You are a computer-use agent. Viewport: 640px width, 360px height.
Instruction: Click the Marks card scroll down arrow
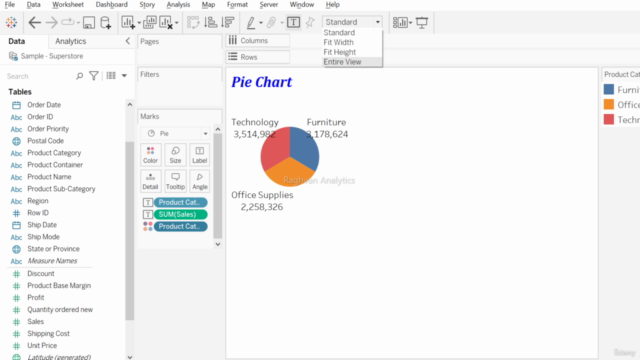(x=218, y=244)
